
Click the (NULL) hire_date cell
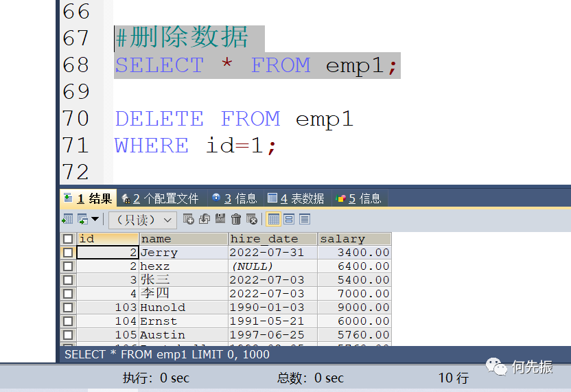click(x=272, y=266)
